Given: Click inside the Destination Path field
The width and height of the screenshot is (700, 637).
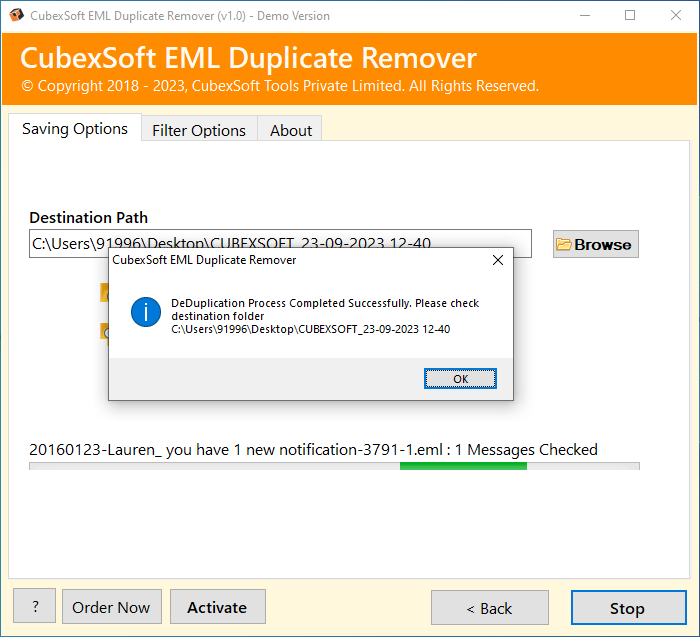Looking at the screenshot, I should pos(280,243).
